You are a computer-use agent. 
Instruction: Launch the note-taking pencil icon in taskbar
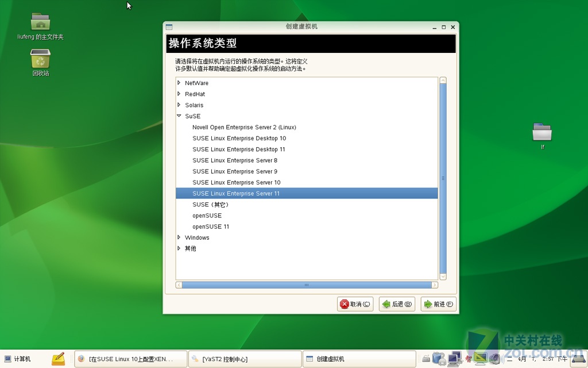(58, 359)
